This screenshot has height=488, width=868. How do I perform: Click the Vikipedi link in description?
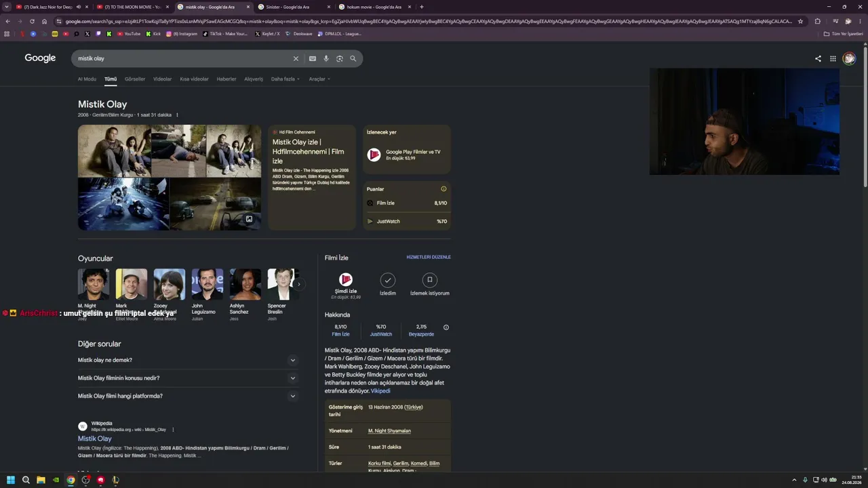[380, 391]
